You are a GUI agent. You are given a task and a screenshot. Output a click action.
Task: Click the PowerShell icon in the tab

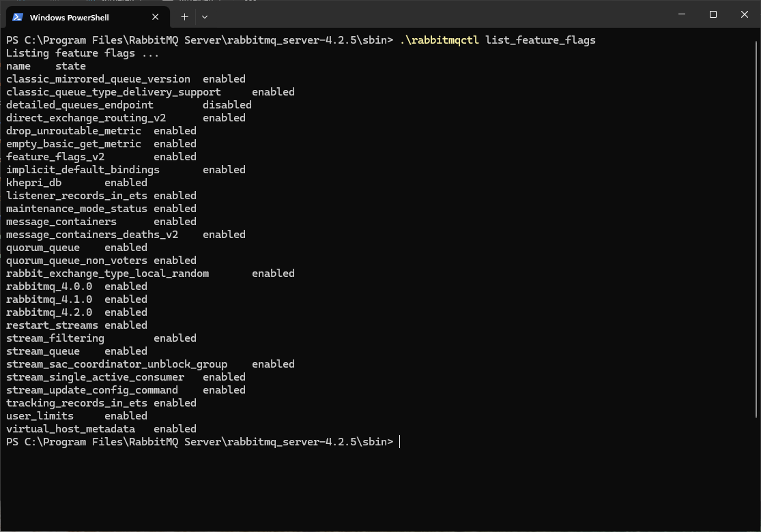click(18, 17)
